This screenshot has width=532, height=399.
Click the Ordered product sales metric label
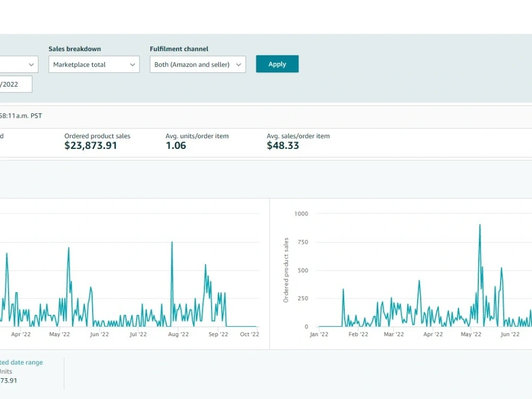[x=97, y=136]
